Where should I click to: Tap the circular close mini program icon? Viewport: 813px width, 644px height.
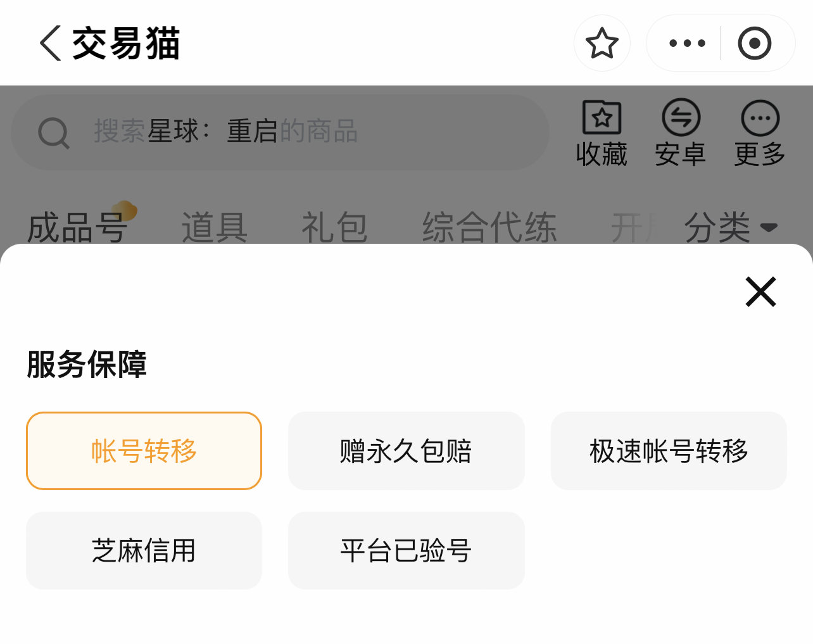click(754, 43)
